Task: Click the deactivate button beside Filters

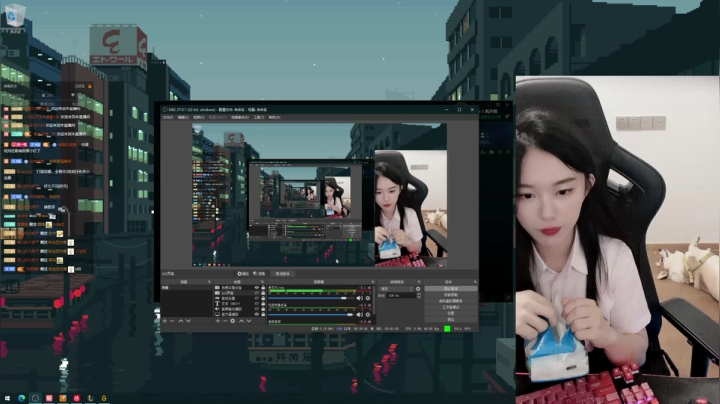Action: pos(283,274)
